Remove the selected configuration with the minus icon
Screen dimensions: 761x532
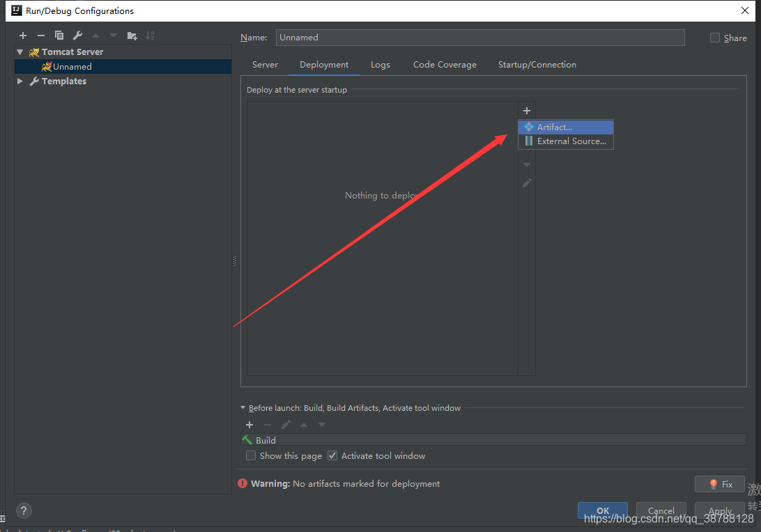pyautogui.click(x=40, y=36)
